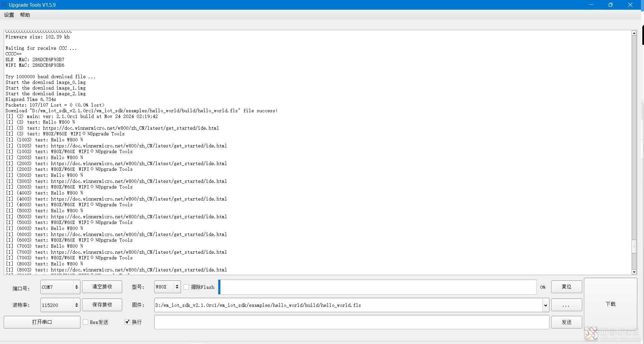The image size is (644, 344).
Task: Click the 'WIFI MAC: 286DCE6F93B6' log line
Action: 35,65
